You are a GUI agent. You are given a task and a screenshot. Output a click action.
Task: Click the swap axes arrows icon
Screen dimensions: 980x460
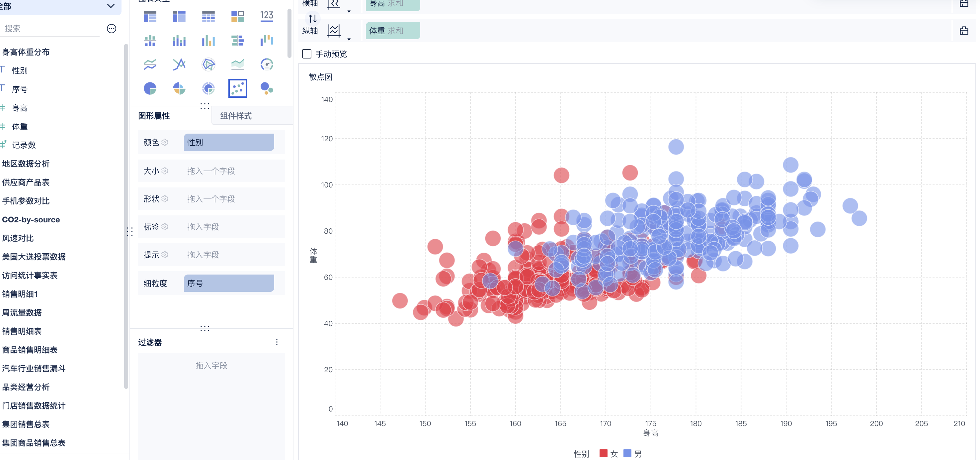coord(313,18)
